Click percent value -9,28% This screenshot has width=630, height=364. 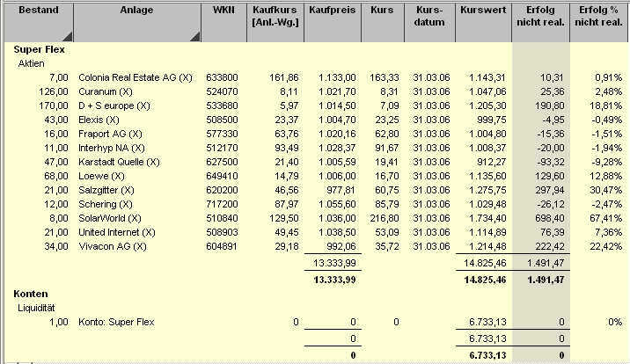point(607,162)
